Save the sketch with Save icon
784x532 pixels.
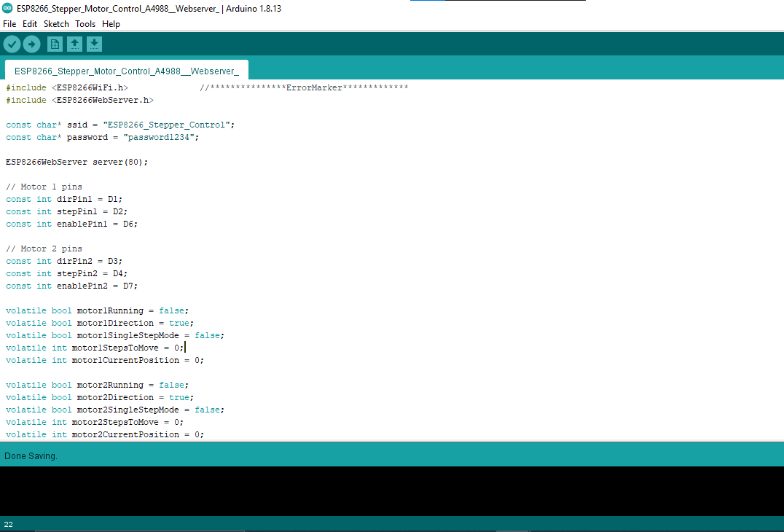pyautogui.click(x=94, y=44)
